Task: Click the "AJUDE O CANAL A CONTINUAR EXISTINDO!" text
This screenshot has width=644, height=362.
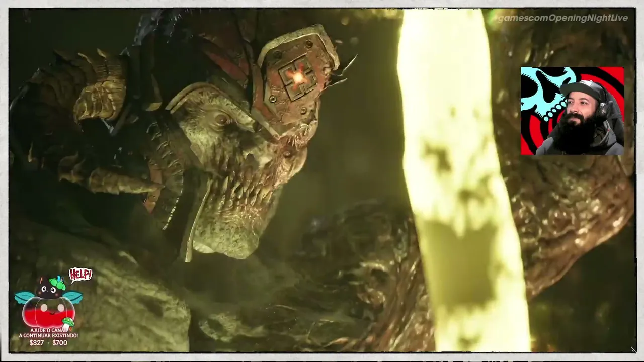Action: 48,333
